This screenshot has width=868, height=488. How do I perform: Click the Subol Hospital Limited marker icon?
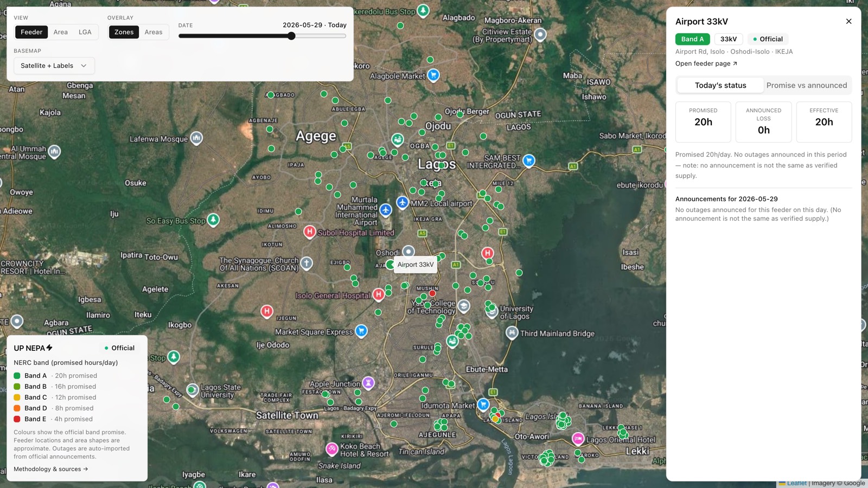[309, 232]
